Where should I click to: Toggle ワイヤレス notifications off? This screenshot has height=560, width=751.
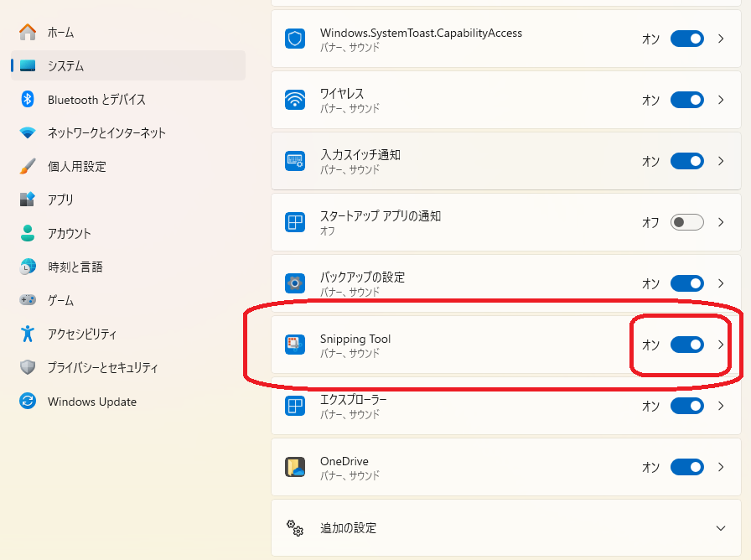pyautogui.click(x=686, y=100)
